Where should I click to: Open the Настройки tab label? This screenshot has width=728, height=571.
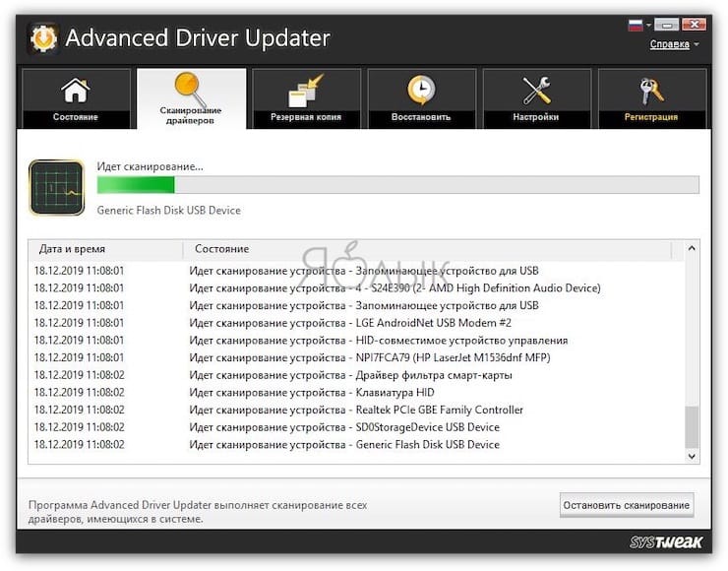536,117
